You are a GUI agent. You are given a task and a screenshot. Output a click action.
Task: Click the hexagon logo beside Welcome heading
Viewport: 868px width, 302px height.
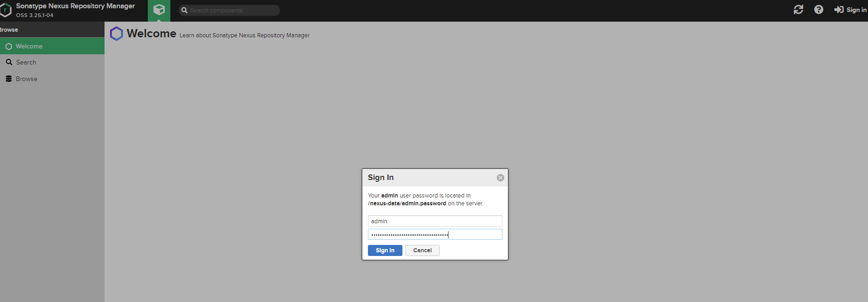(x=117, y=34)
